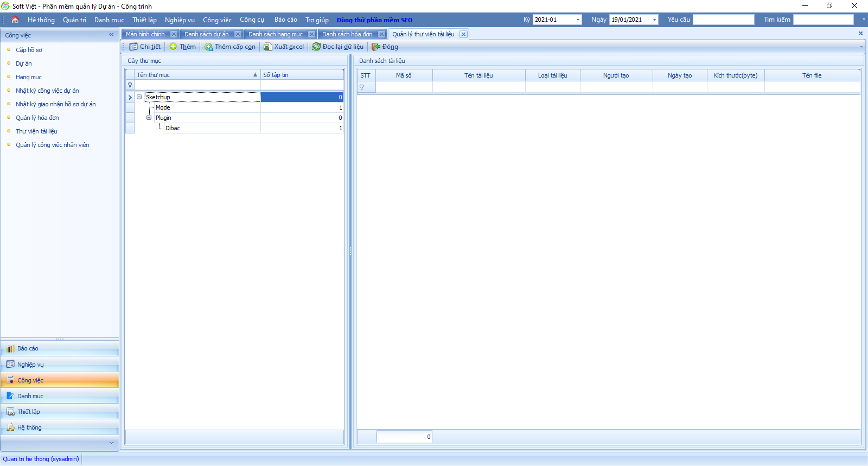Open Báo cáo navigation group

point(60,348)
